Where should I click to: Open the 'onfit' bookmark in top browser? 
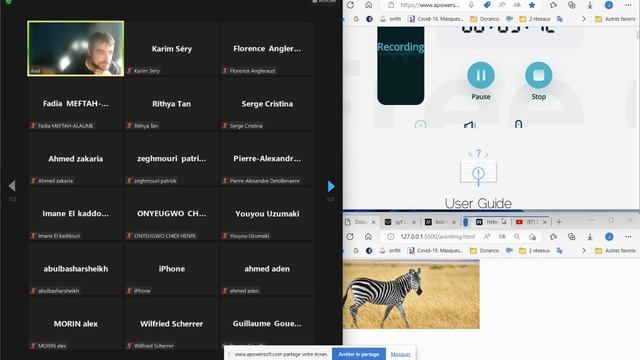391,19
